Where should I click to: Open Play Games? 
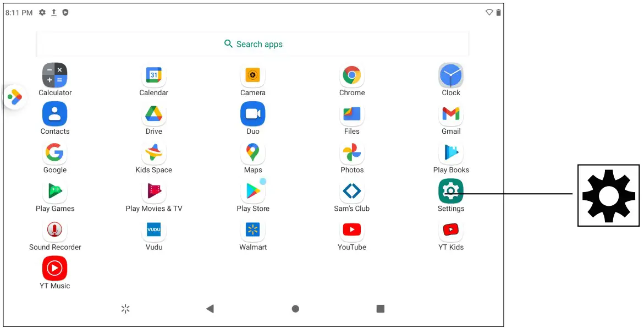(54, 192)
